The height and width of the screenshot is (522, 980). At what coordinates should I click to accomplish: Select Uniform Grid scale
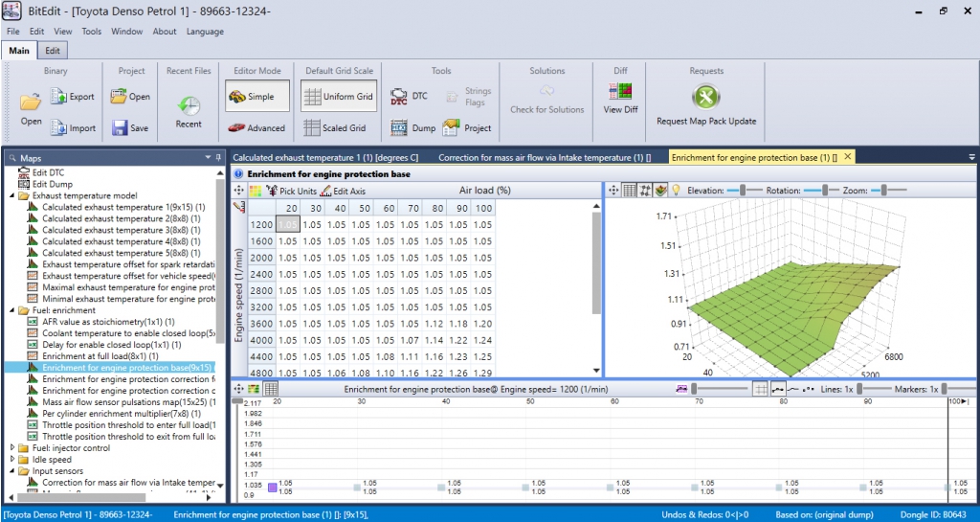click(x=339, y=97)
